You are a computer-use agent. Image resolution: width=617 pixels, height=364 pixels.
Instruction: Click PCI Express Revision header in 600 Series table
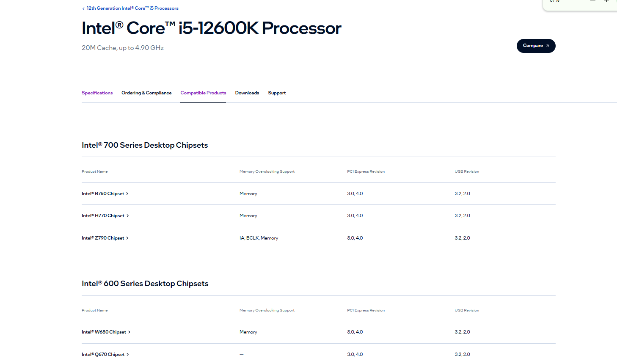click(366, 310)
